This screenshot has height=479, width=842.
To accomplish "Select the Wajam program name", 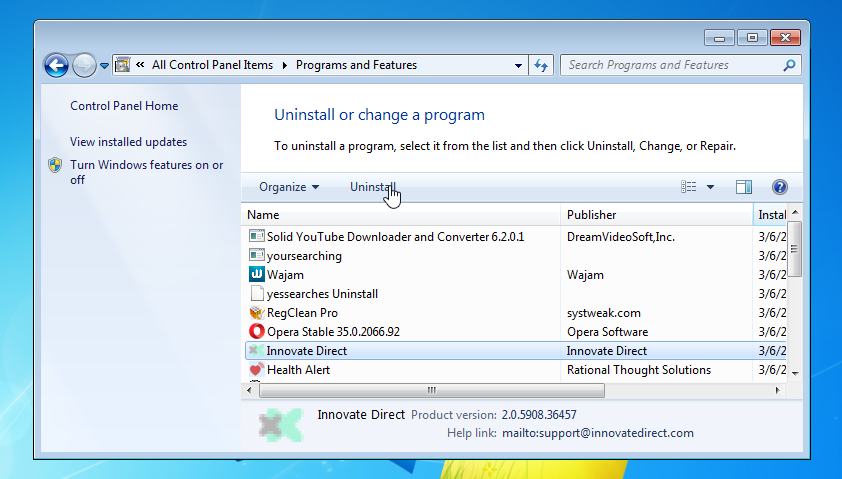I will click(x=285, y=275).
